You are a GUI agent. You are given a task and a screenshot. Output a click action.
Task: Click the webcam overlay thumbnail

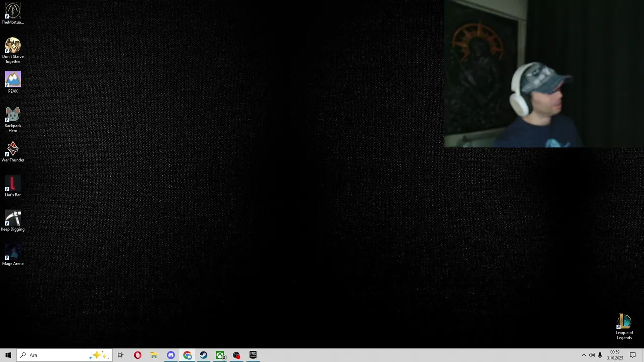(x=544, y=74)
